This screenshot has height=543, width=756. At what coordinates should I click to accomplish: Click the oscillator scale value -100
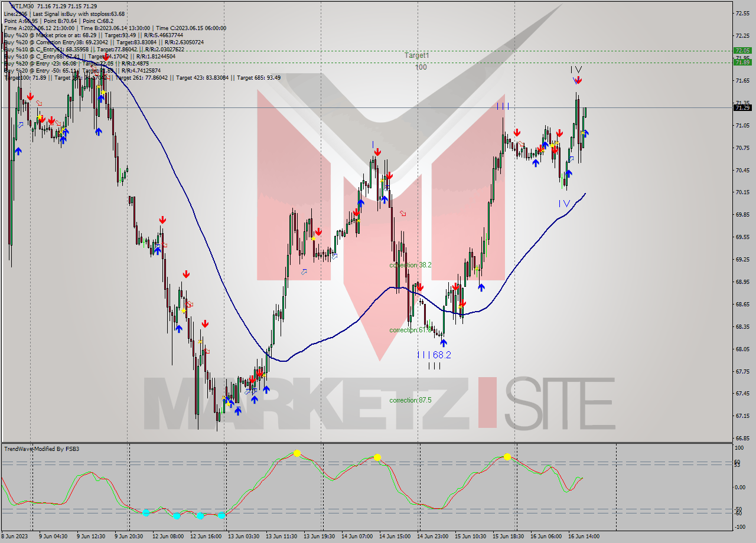click(x=741, y=526)
